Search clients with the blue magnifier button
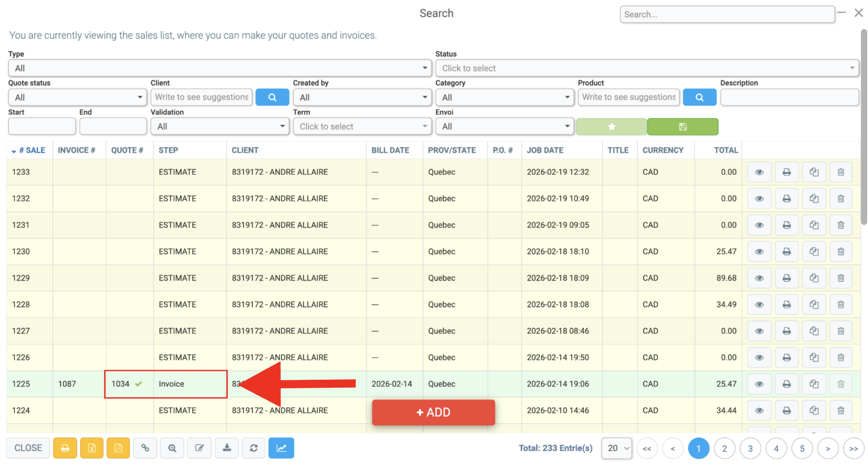This screenshot has width=868, height=465. click(x=272, y=97)
